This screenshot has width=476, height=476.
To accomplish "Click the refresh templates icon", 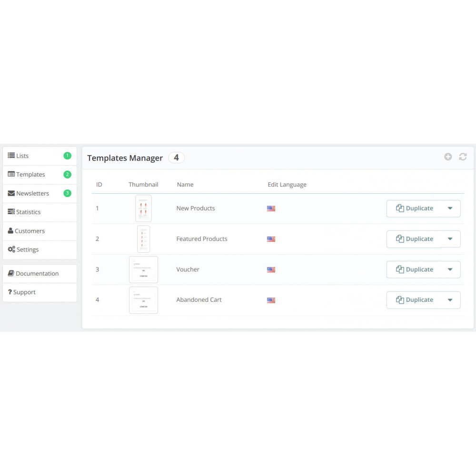I will click(463, 157).
